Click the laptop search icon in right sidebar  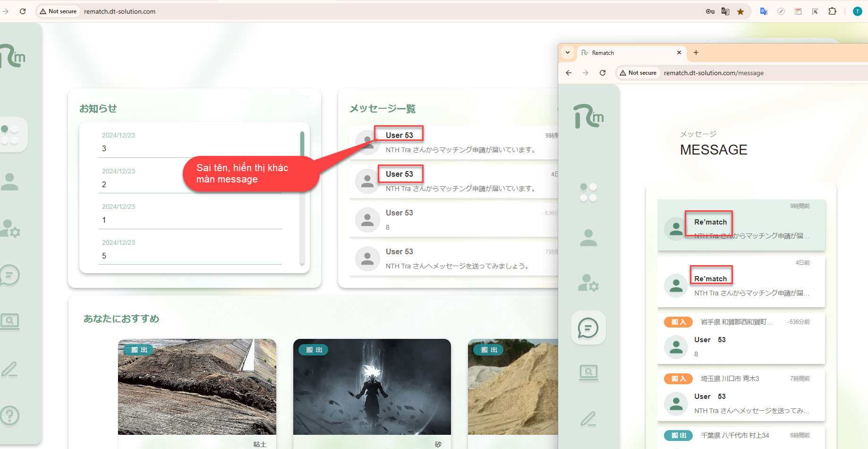(x=588, y=373)
